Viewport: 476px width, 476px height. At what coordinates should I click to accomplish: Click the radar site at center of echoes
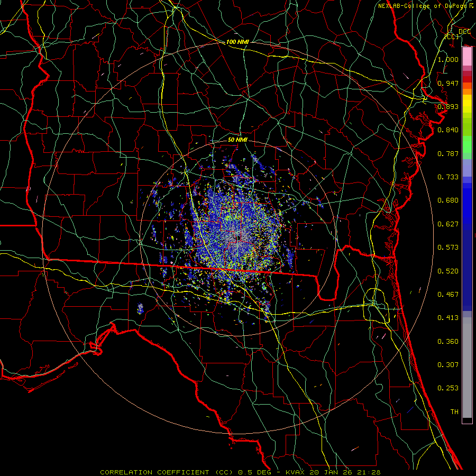[239, 237]
